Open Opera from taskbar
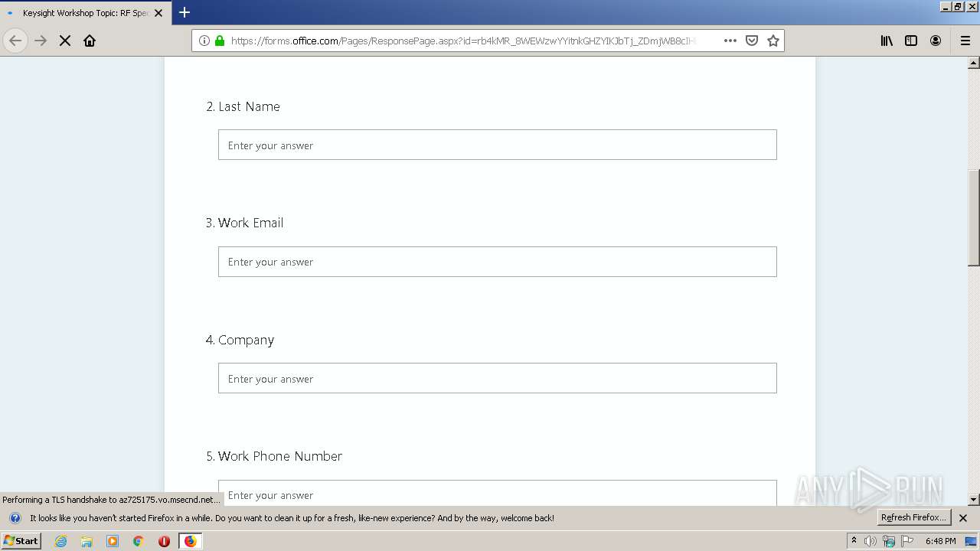The image size is (980, 551). coord(164,541)
